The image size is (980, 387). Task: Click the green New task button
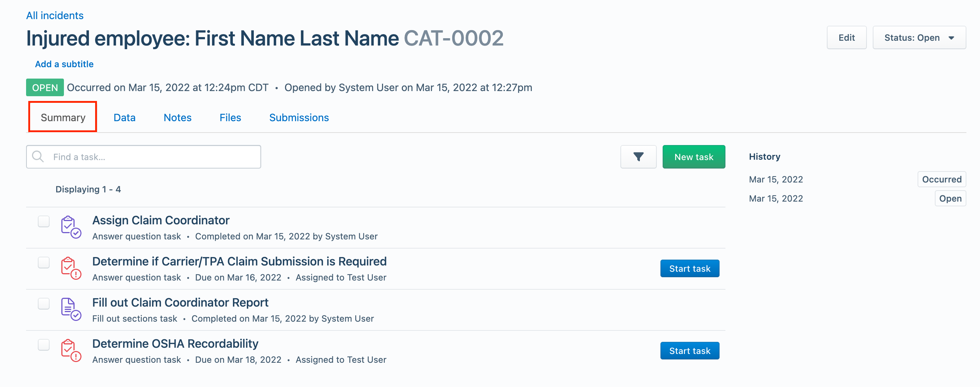pos(693,157)
